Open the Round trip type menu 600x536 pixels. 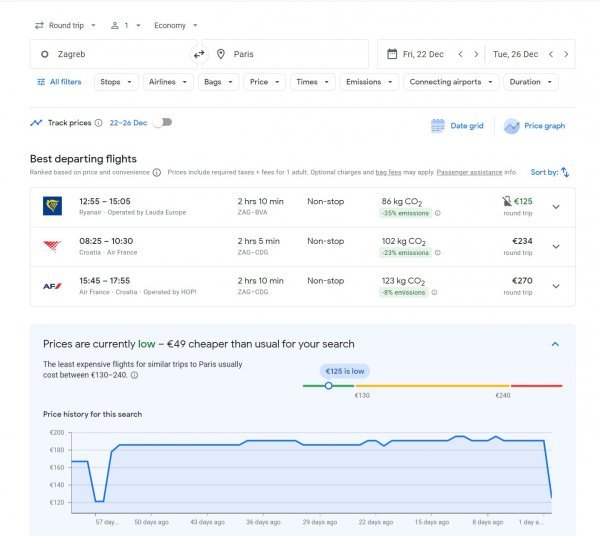tap(65, 26)
